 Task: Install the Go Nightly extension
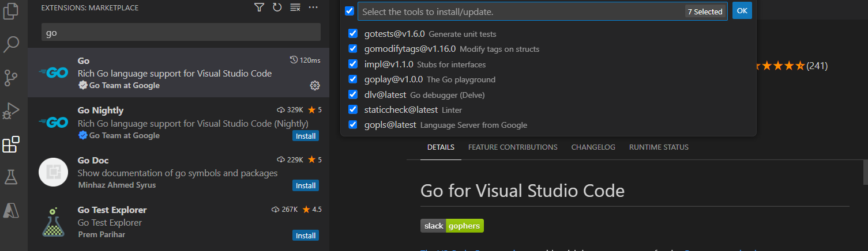306,136
